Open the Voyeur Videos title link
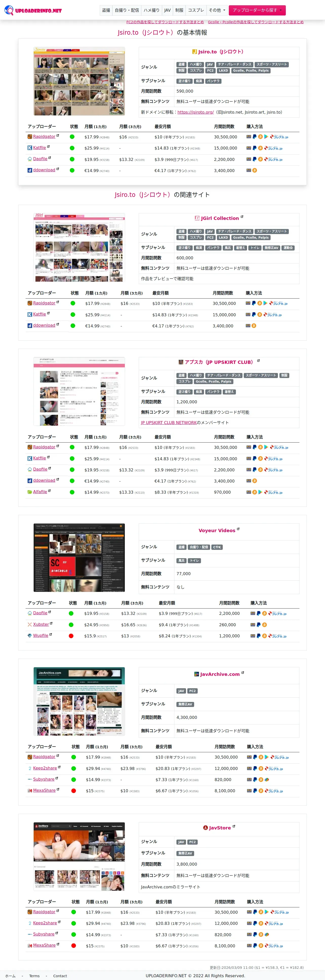 tap(217, 530)
